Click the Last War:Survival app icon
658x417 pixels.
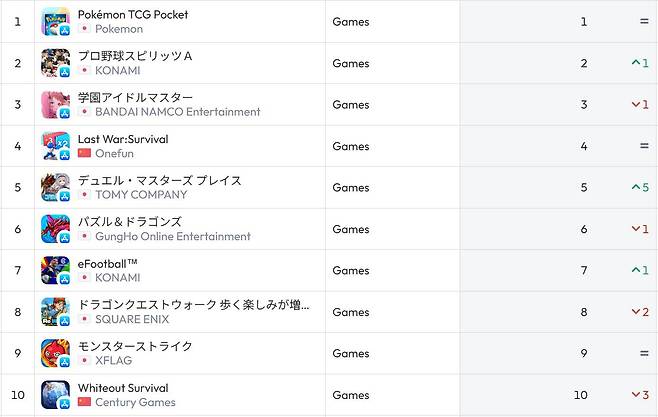(x=55, y=146)
